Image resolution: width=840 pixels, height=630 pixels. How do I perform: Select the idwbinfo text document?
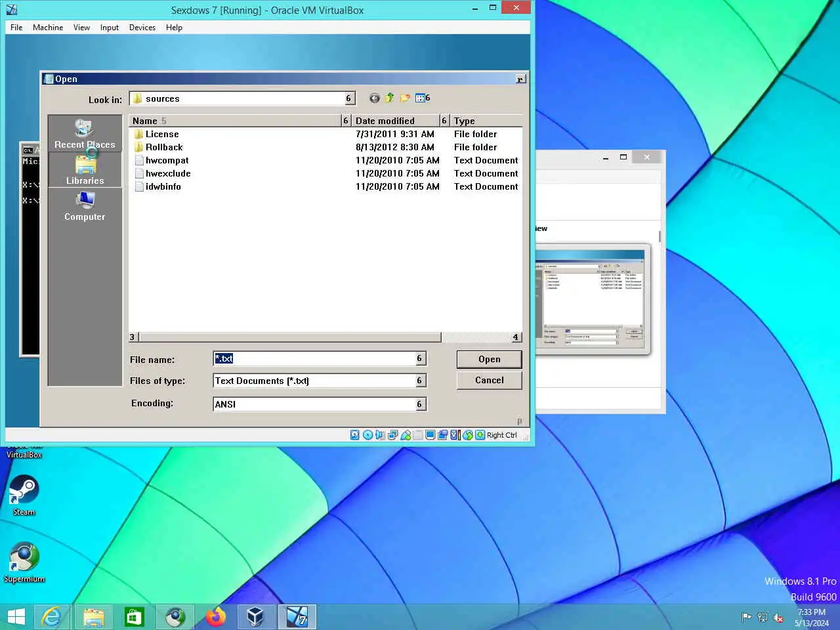click(x=157, y=186)
